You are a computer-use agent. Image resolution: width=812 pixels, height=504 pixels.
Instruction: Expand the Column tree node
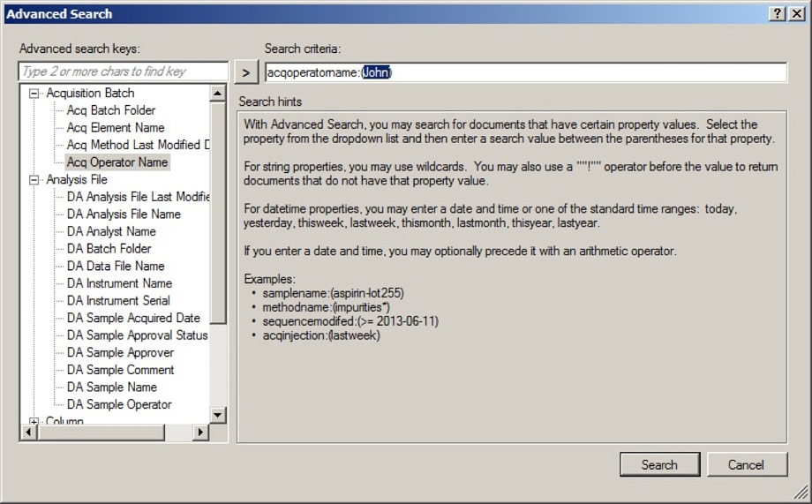(x=34, y=422)
